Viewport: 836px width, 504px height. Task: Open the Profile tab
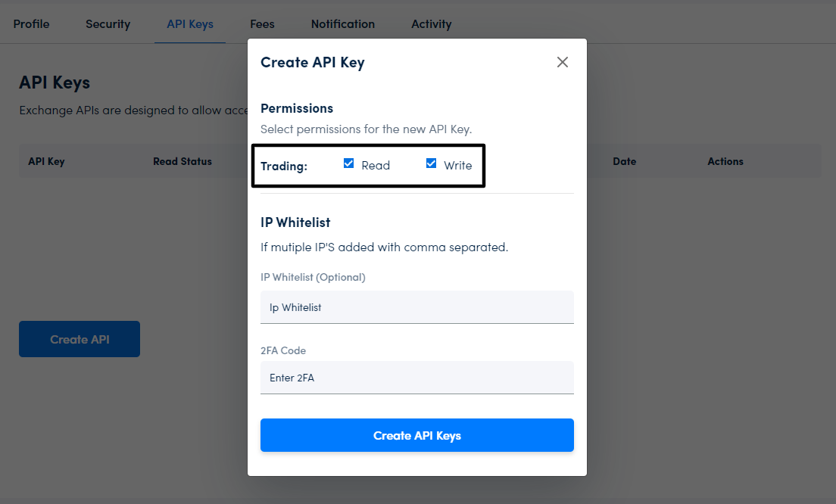pos(31,24)
